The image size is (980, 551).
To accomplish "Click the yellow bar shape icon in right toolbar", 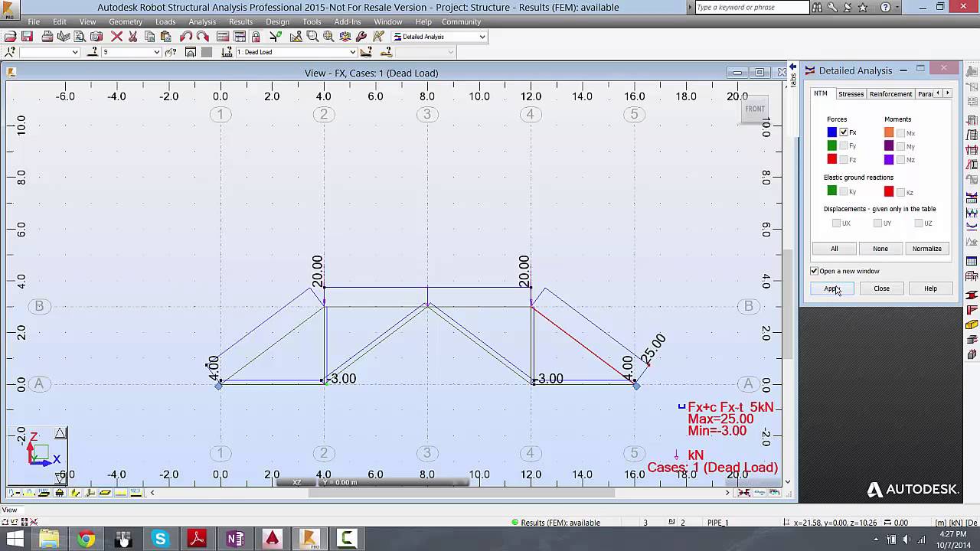I will (x=972, y=324).
